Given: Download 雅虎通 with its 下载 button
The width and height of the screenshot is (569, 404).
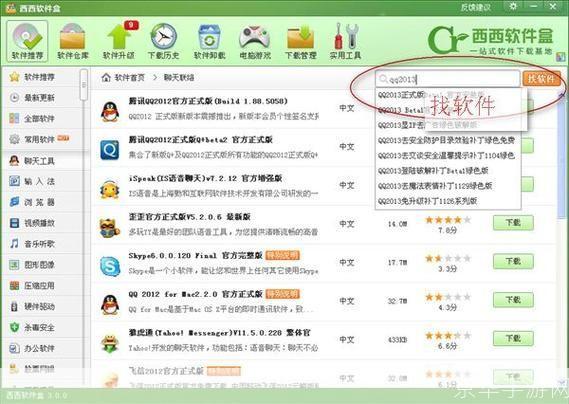Looking at the screenshot, I should coord(513,338).
